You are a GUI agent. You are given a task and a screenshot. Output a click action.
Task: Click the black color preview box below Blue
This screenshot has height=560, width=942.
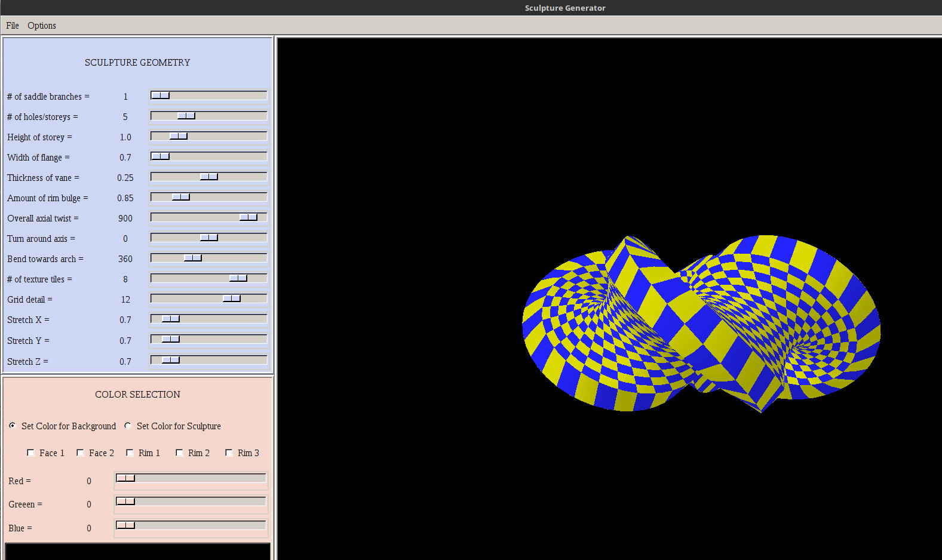137,552
